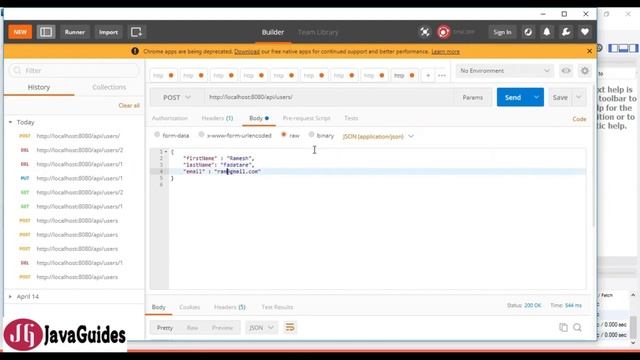640x360 pixels.
Task: Fold JSON body at line 1 arrow
Action: [166, 152]
